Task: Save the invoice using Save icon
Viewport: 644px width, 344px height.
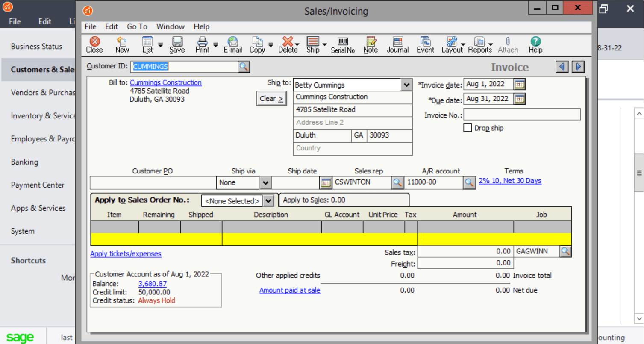Action: [x=177, y=45]
